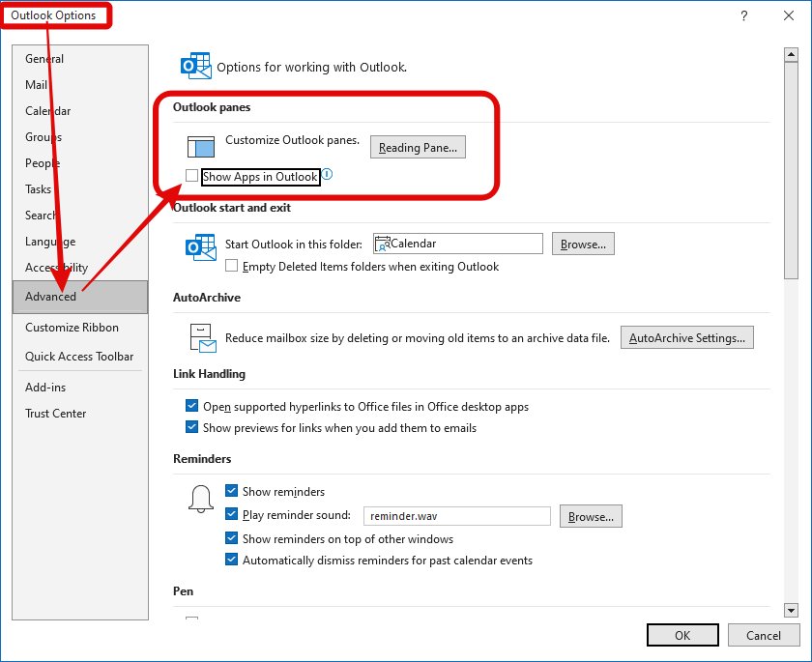Click the vertical scrollbar thumb
Image resolution: width=812 pixels, height=662 pixels.
click(x=791, y=171)
